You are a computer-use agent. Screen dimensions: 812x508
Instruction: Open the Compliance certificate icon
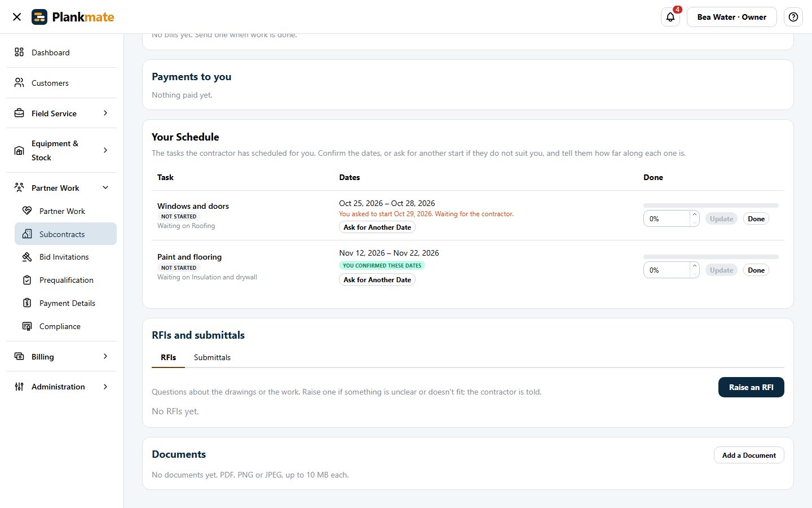27,326
